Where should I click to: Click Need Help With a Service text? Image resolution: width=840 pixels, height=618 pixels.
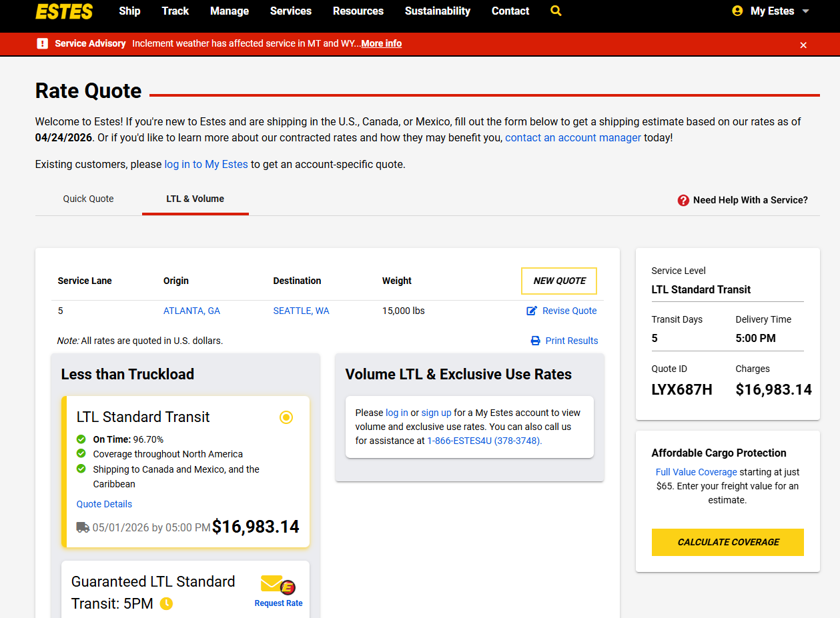[751, 200]
